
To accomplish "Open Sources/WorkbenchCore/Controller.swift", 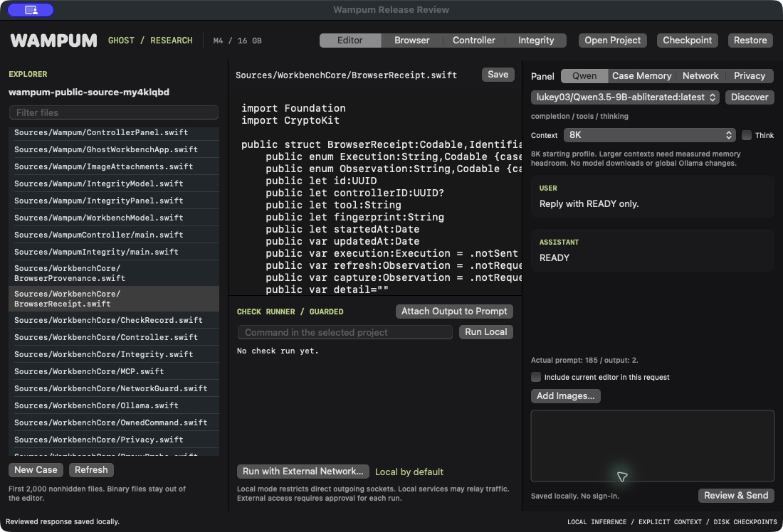I will tap(114, 337).
